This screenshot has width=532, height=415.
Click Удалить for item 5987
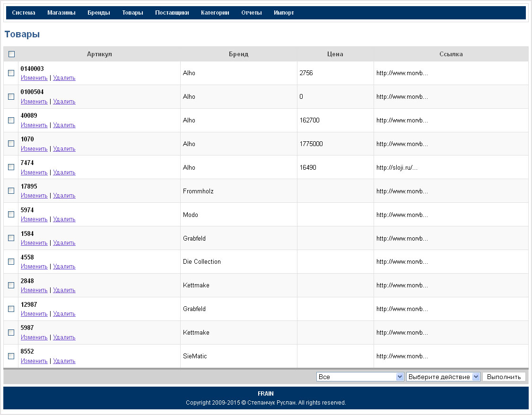click(64, 337)
